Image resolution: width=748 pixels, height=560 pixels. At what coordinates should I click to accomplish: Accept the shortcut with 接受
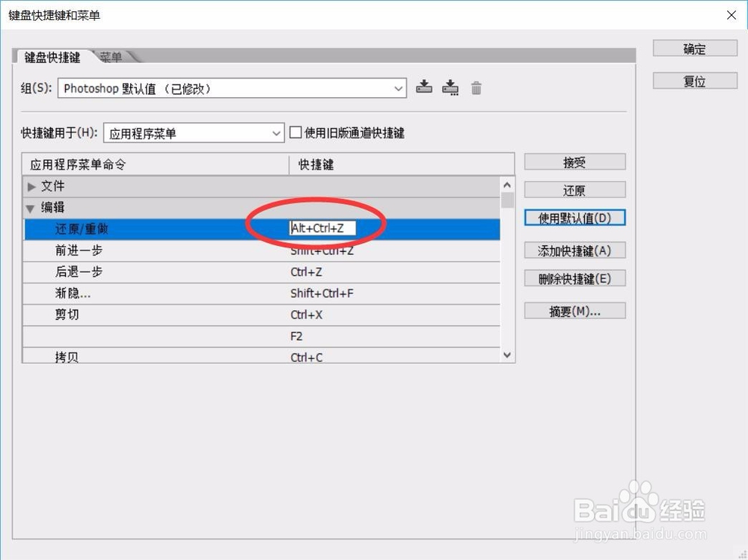574,161
